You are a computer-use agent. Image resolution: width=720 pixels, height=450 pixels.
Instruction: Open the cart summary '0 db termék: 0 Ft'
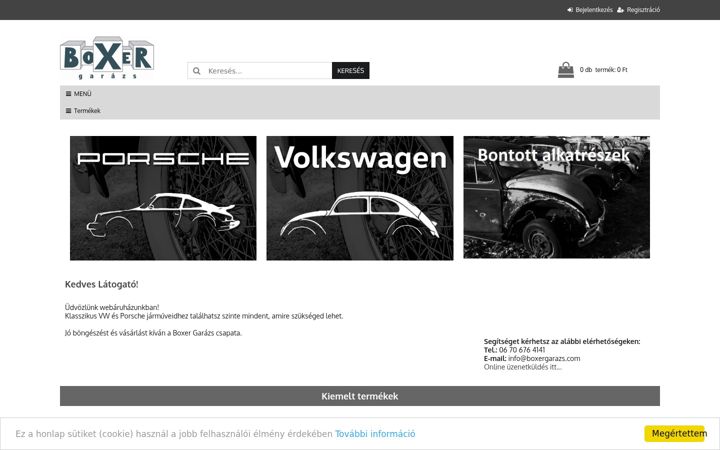pyautogui.click(x=603, y=70)
